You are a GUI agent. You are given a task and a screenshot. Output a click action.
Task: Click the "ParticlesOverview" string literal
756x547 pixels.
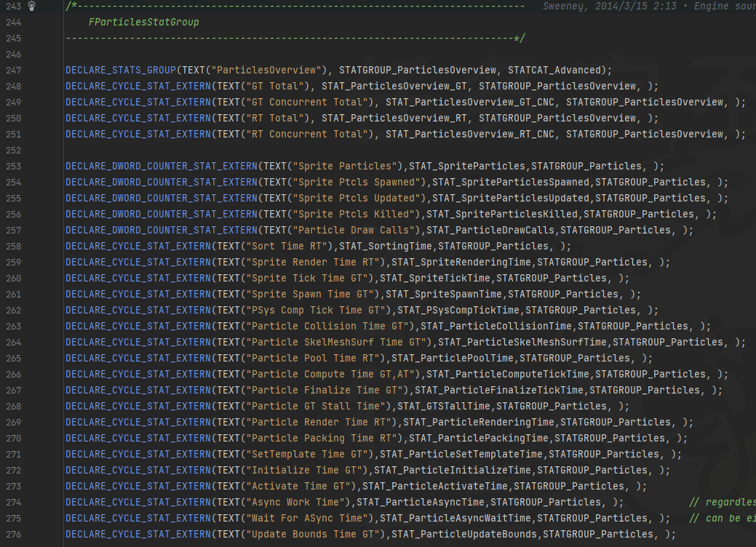tap(266, 71)
